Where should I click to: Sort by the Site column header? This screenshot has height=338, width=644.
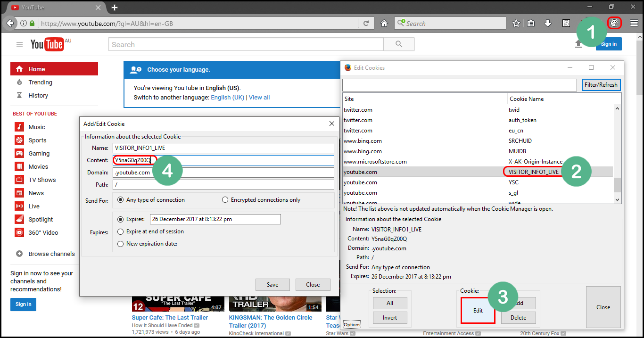425,99
